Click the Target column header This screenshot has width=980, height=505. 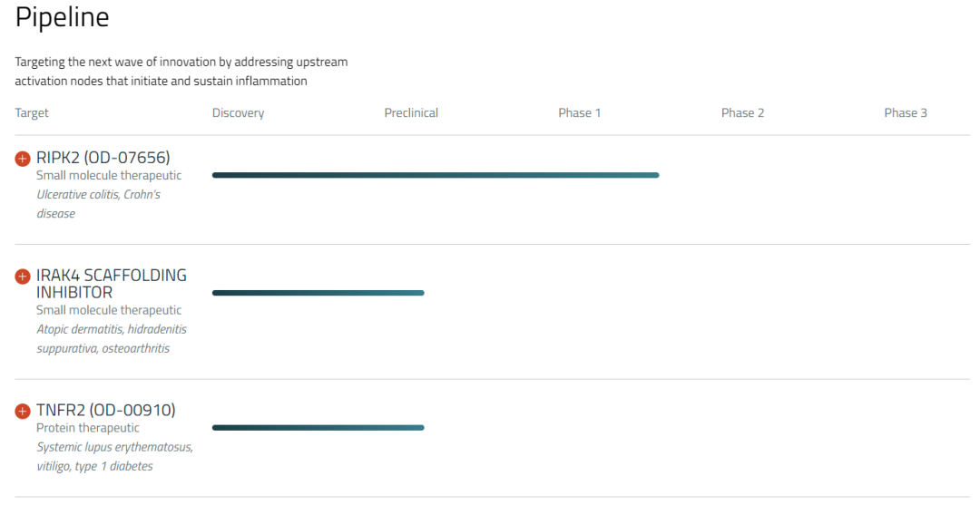32,113
